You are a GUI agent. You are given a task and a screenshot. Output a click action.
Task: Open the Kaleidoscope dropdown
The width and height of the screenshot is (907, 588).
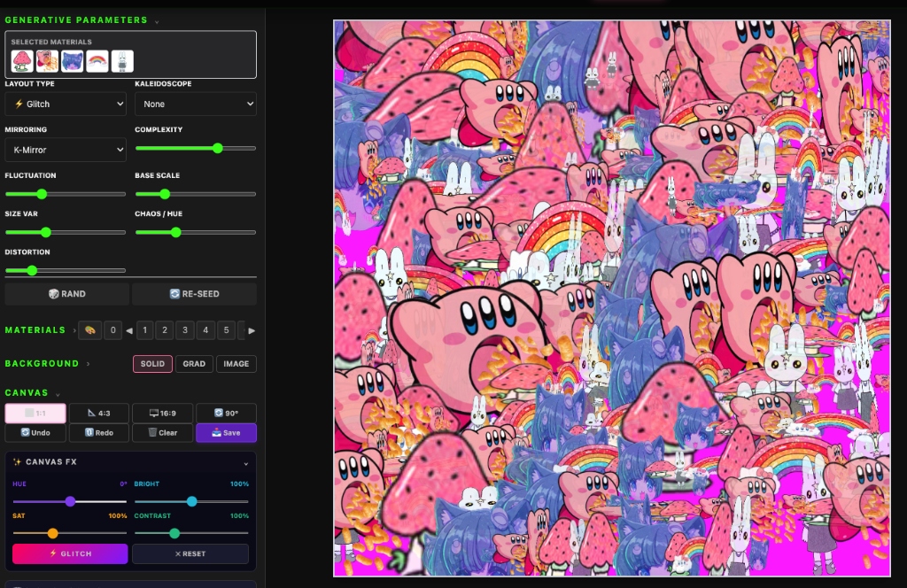pyautogui.click(x=195, y=104)
